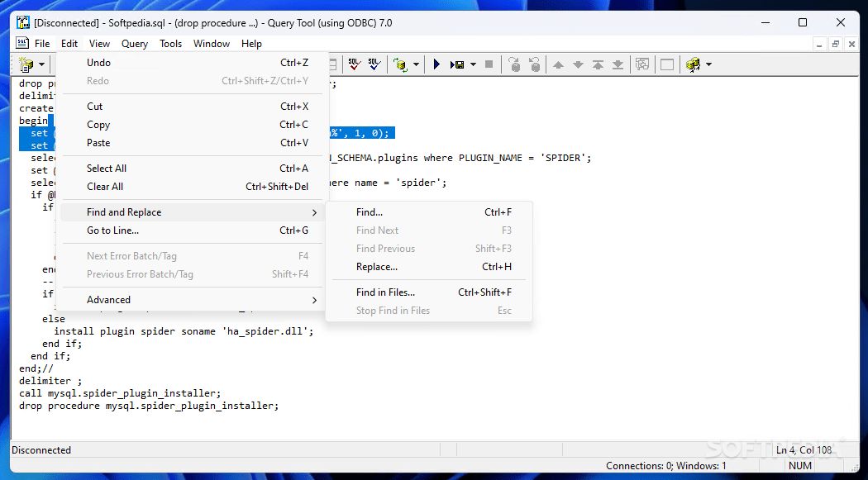Open the Query menu
The width and height of the screenshot is (868, 480).
tap(135, 44)
